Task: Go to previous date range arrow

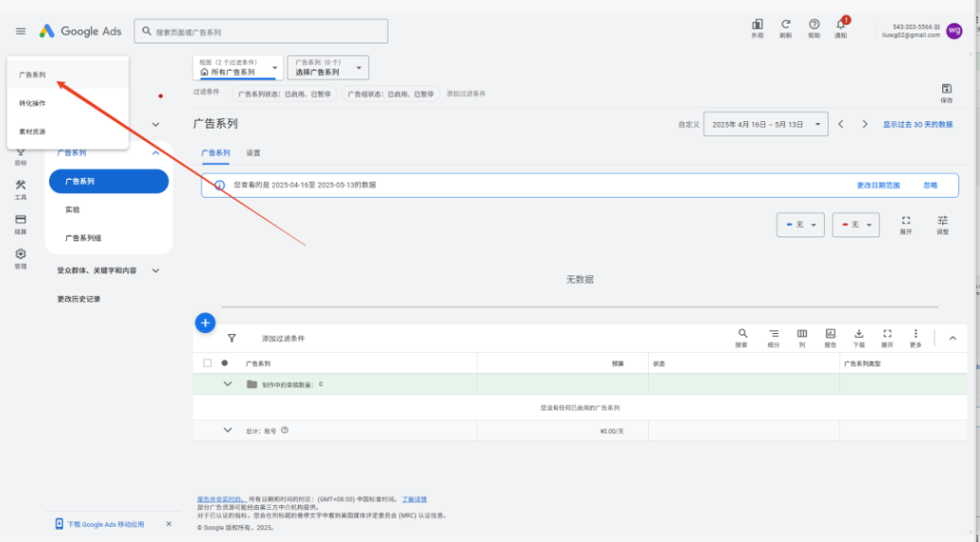Action: coord(841,125)
